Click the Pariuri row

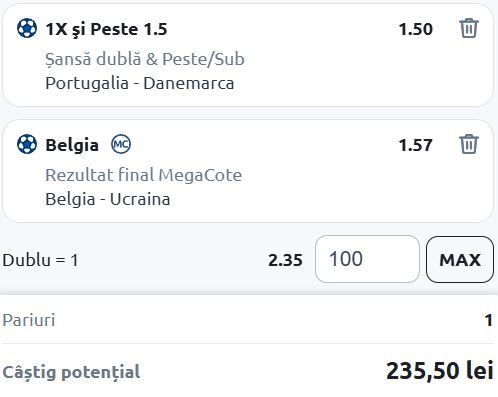coord(248,320)
